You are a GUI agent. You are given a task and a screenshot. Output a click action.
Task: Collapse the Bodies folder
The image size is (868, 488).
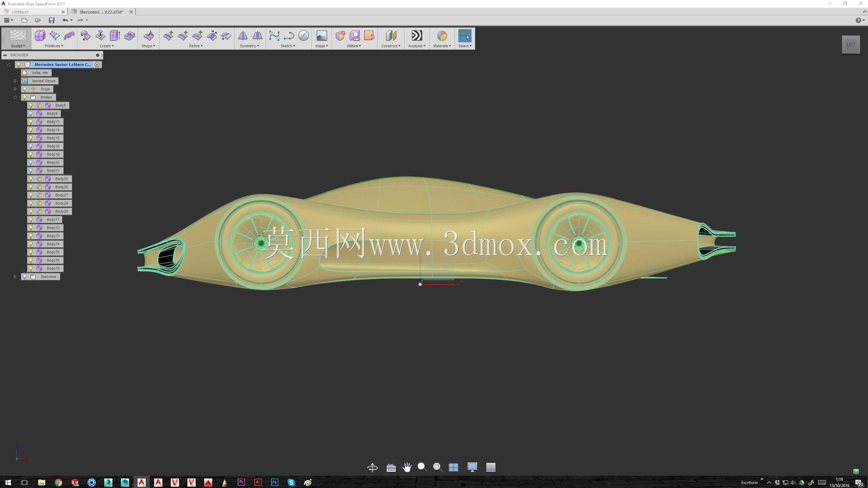15,97
